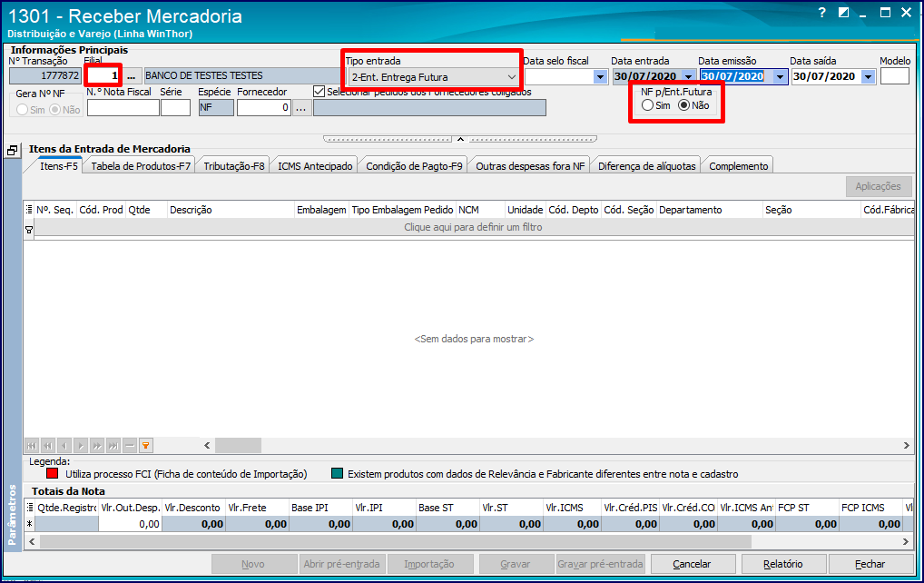Viewport: 924px width, 583px height.
Task: Click the items grid column chooser icon
Action: 29,210
